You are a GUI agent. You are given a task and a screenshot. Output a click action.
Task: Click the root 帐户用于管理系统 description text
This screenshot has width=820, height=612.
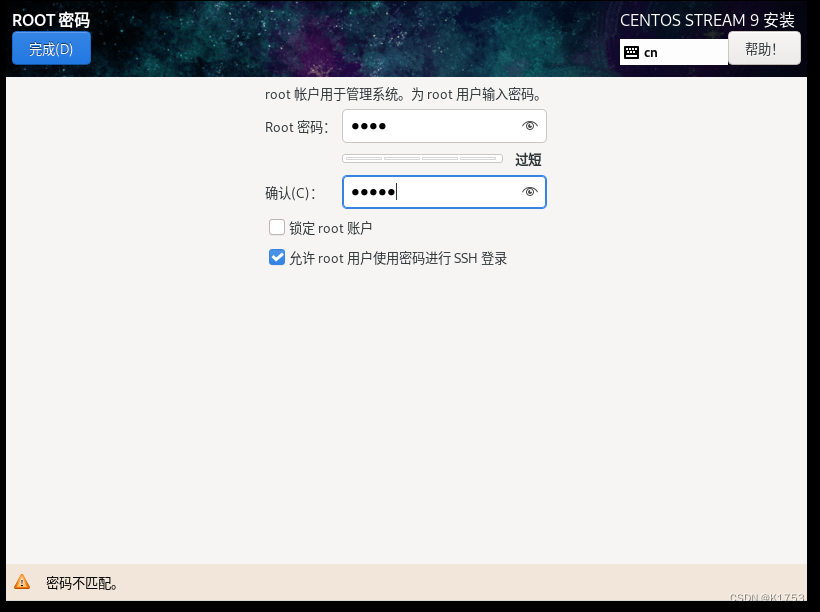pos(403,95)
